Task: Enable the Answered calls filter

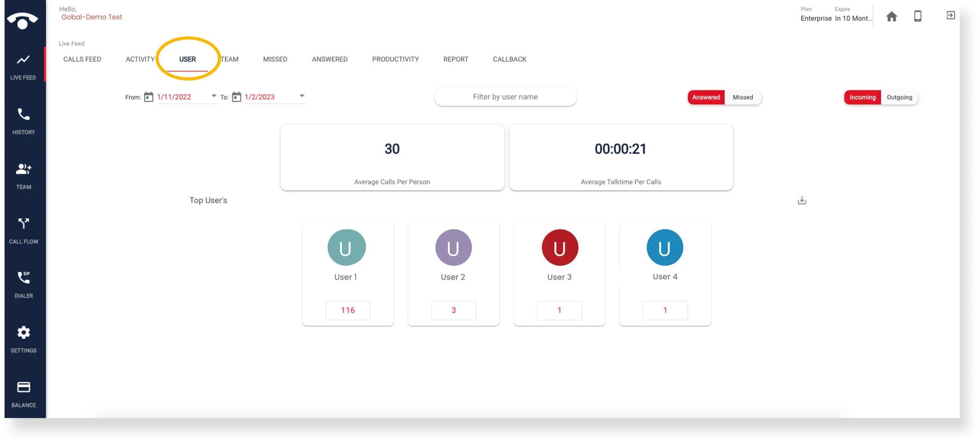Action: [706, 97]
